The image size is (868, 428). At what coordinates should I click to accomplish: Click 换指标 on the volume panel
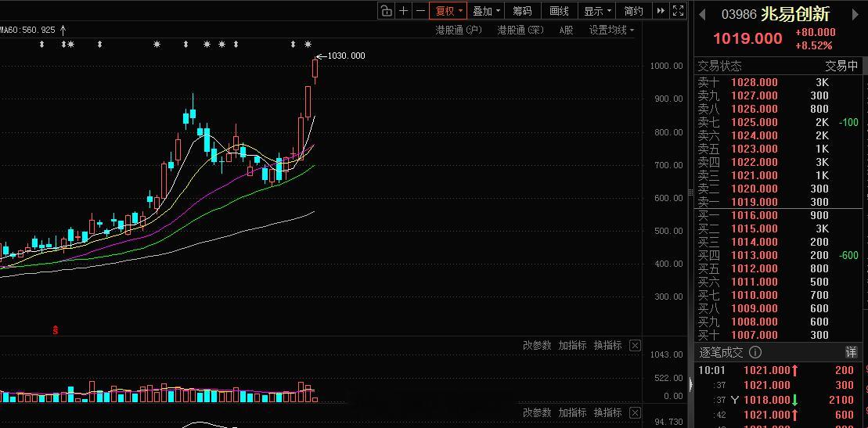(x=608, y=346)
